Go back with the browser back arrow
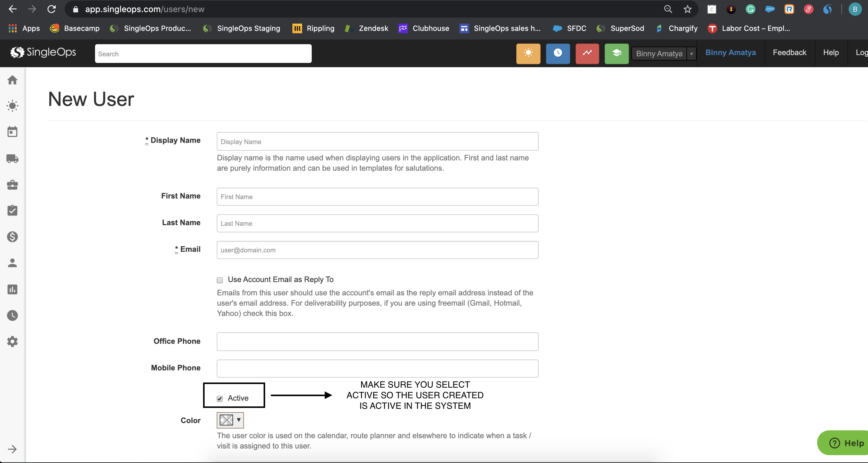This screenshot has height=463, width=868. [x=12, y=9]
